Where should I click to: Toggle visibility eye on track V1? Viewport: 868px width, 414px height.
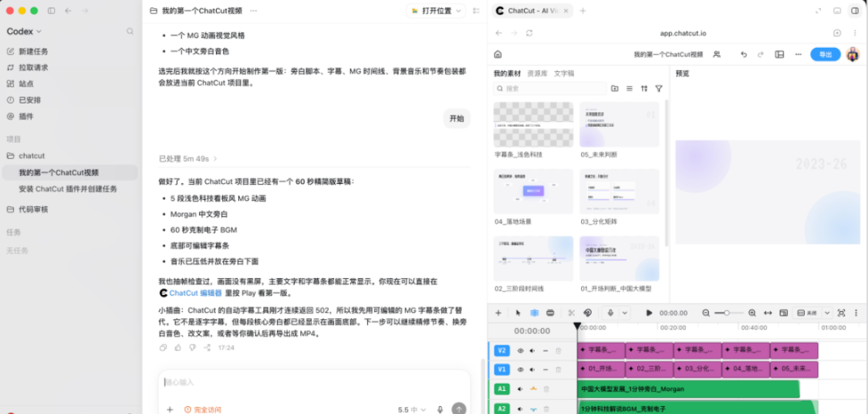[x=520, y=369]
